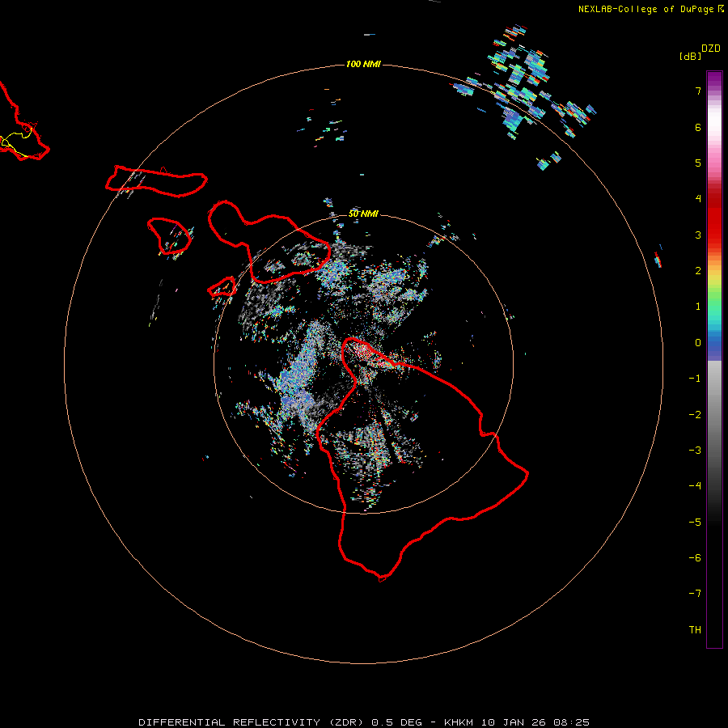
Task: Click the colorbar value label -6
Action: (695, 557)
